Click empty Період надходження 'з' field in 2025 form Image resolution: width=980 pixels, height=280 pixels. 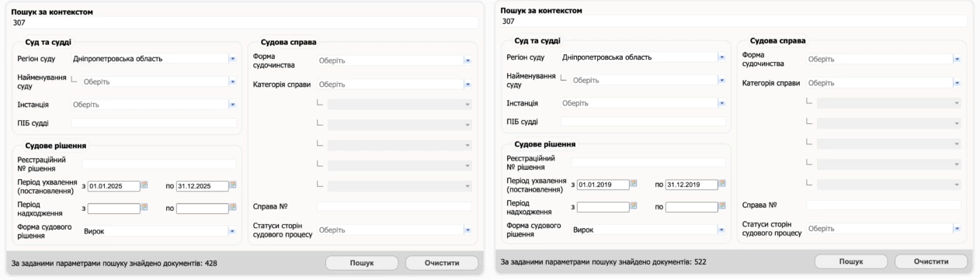pos(113,209)
